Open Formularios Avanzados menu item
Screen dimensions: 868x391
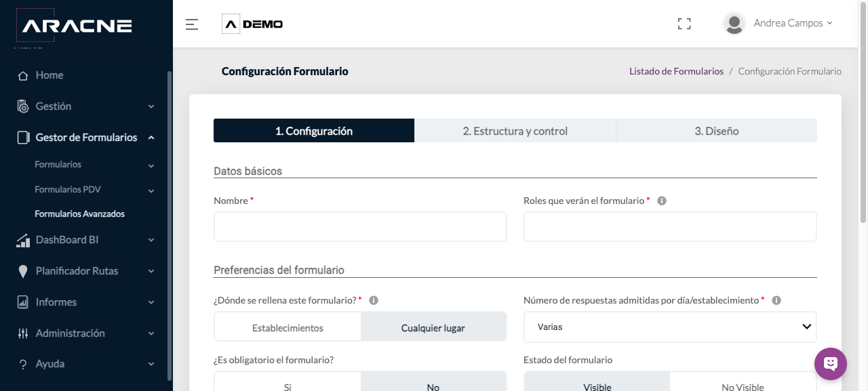click(80, 214)
